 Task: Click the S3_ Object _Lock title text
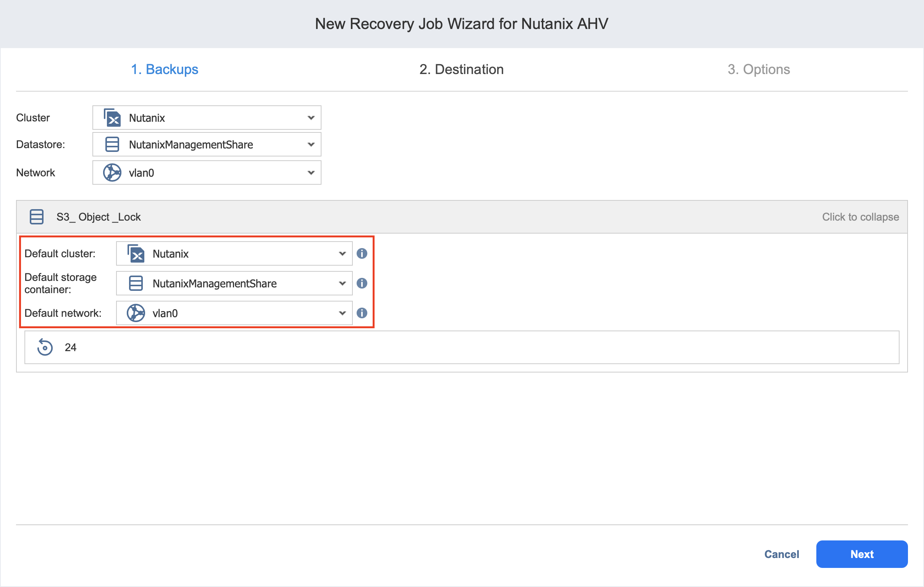[99, 217]
